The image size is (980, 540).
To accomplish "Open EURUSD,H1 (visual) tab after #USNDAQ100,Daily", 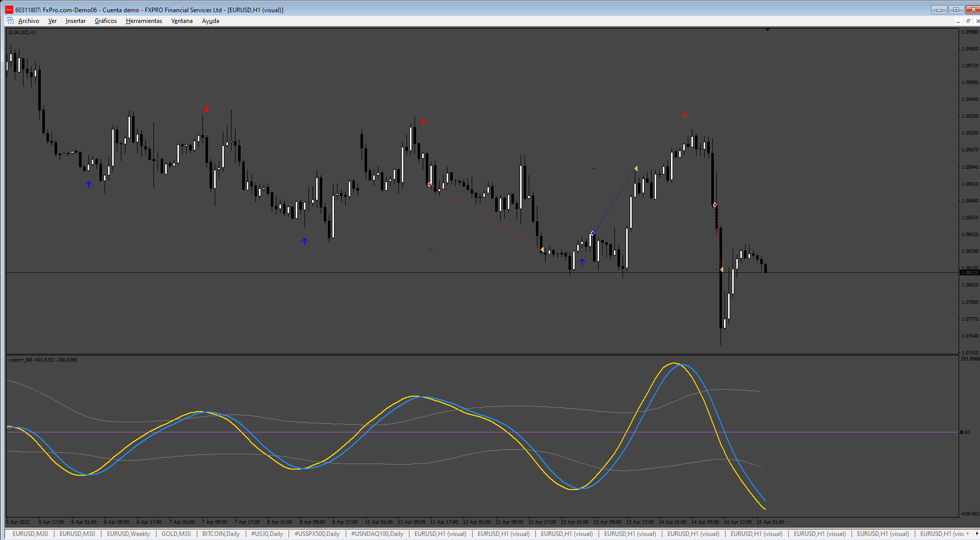I will (x=441, y=534).
